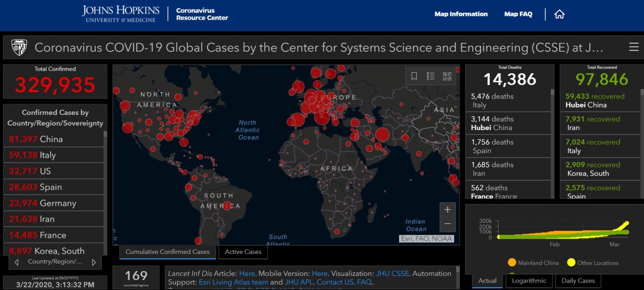Switch to Active Cases map tab
The width and height of the screenshot is (644, 290).
coord(243,252)
